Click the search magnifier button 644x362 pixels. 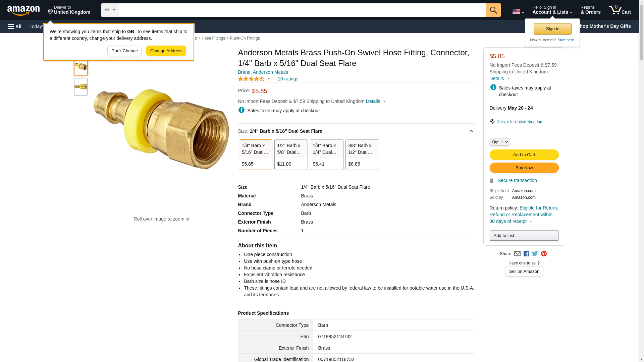click(x=493, y=10)
